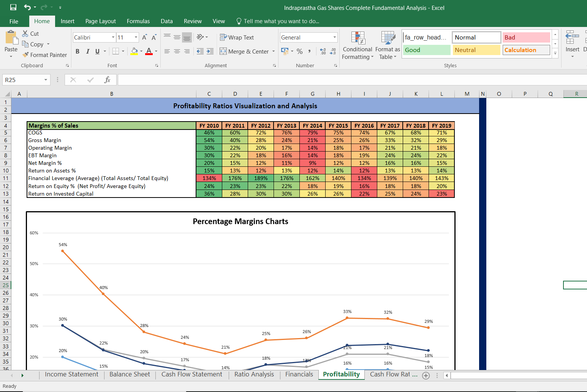
Task: Add a new sheet with plus button
Action: point(426,375)
